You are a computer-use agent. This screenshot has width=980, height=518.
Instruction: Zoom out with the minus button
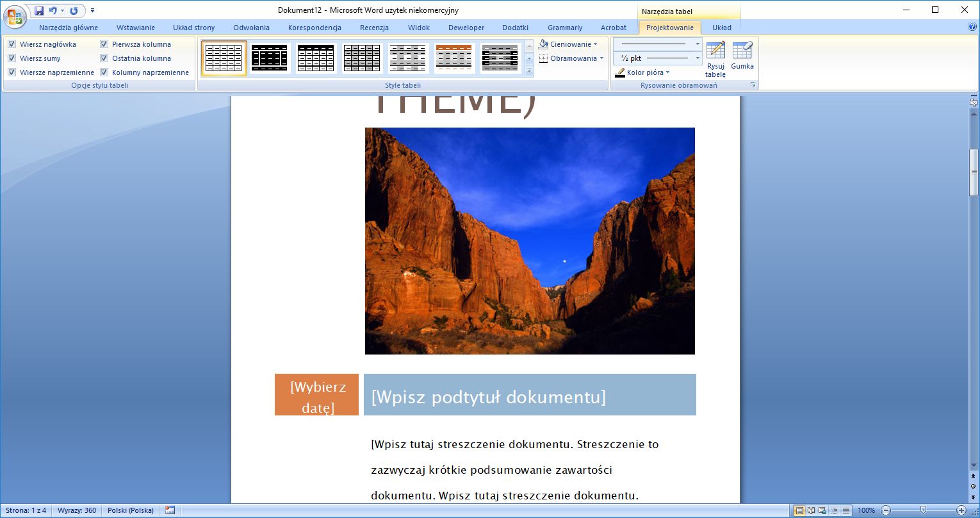[x=886, y=510]
